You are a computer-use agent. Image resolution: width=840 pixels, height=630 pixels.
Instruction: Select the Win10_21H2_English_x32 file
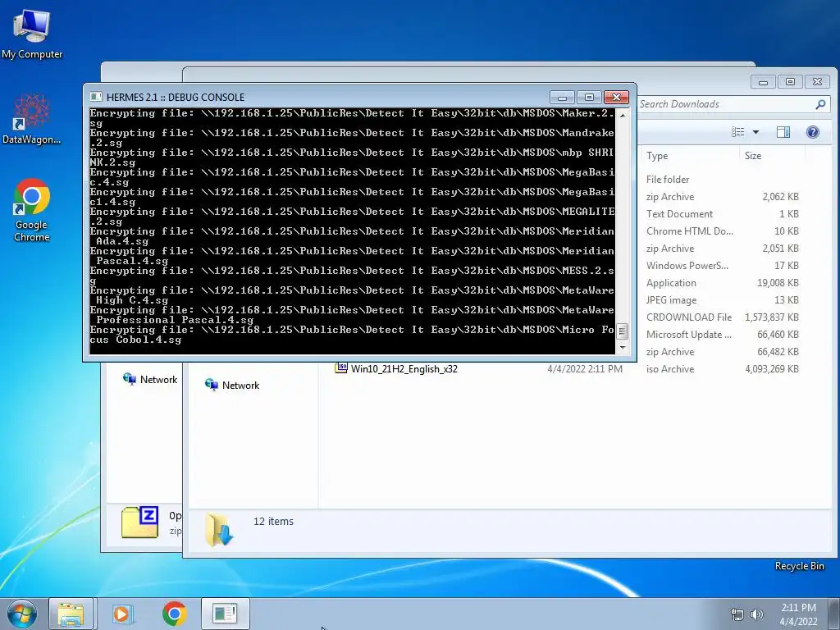404,369
